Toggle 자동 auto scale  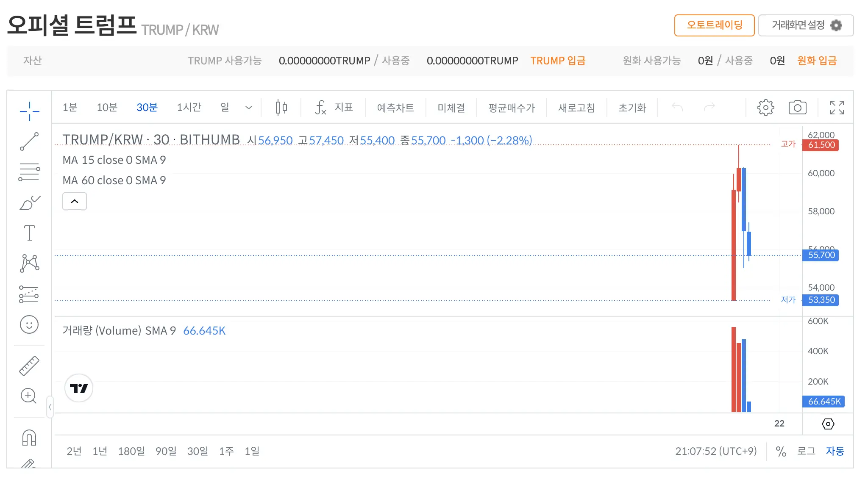point(835,451)
